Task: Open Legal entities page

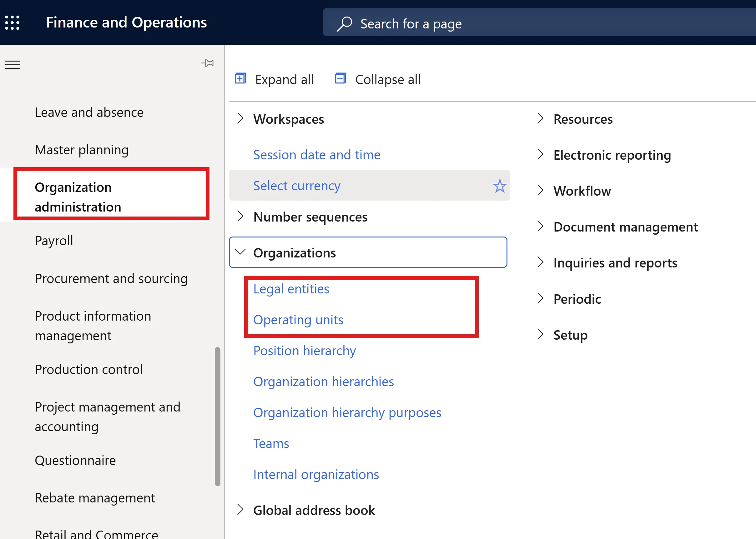Action: 291,289
